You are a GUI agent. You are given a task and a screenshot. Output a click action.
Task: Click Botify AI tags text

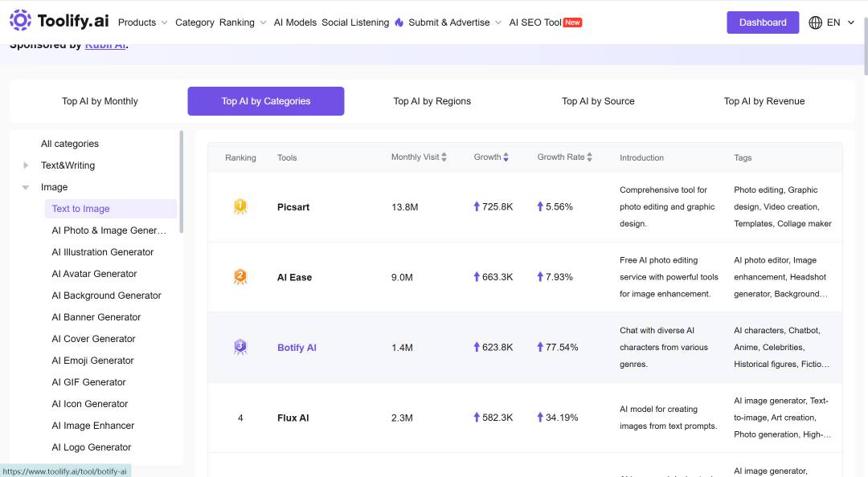tap(782, 347)
